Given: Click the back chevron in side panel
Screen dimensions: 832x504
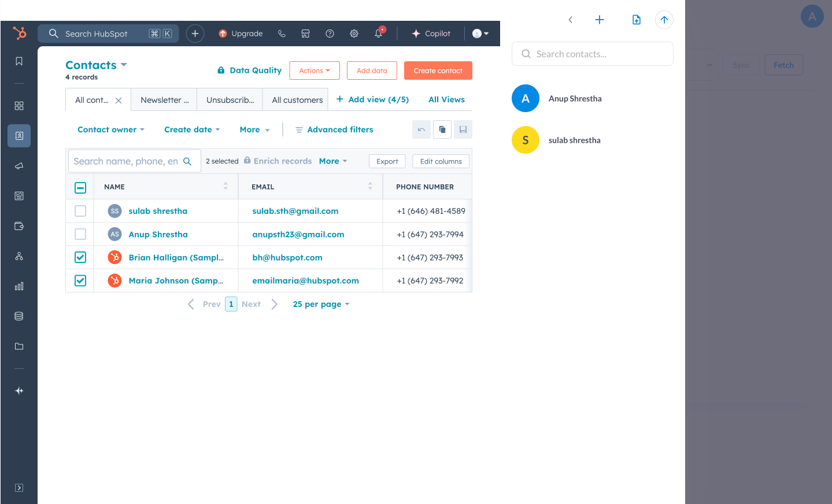Looking at the screenshot, I should [571, 20].
